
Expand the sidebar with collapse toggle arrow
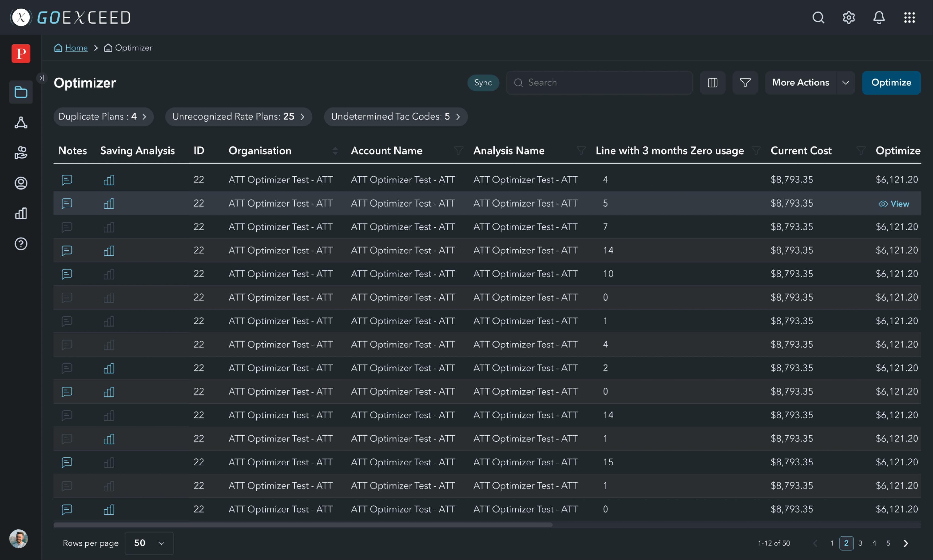[x=42, y=78]
